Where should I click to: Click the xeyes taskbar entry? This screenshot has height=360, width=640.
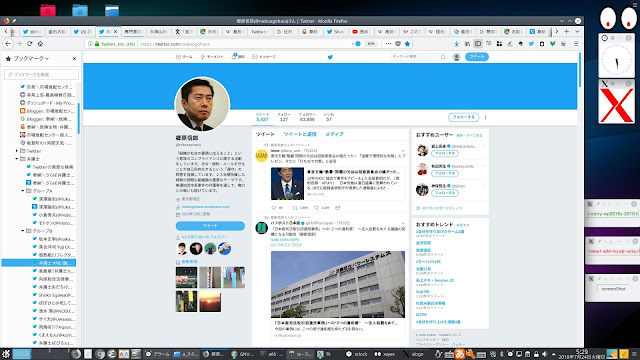(x=385, y=354)
